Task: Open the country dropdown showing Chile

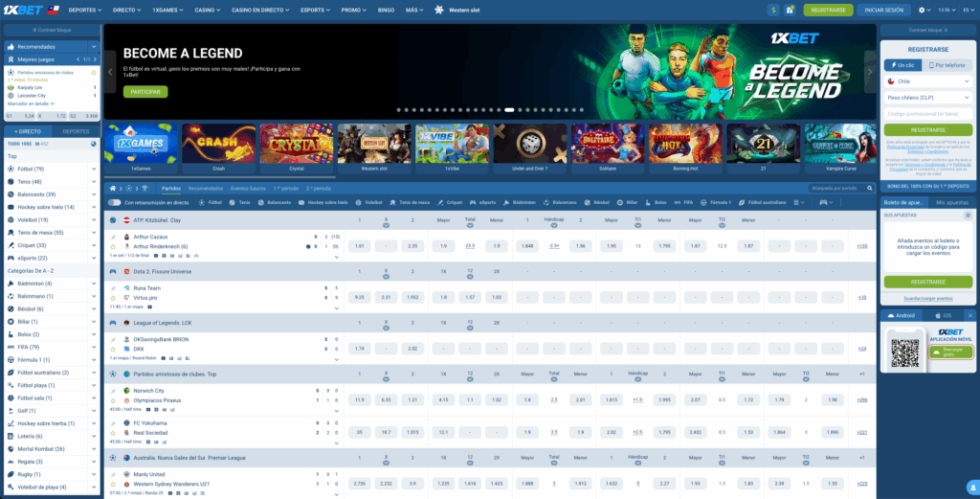Action: [x=928, y=81]
